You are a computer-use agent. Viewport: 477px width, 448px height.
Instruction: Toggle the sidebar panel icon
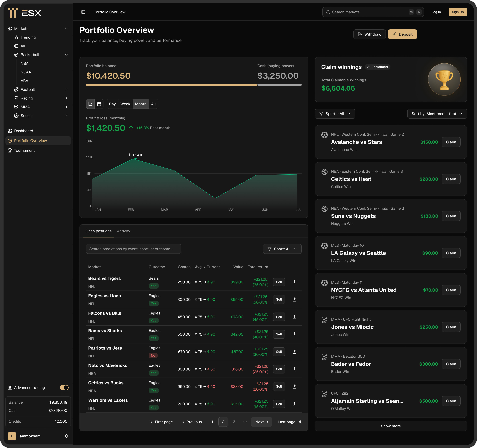pyautogui.click(x=83, y=12)
